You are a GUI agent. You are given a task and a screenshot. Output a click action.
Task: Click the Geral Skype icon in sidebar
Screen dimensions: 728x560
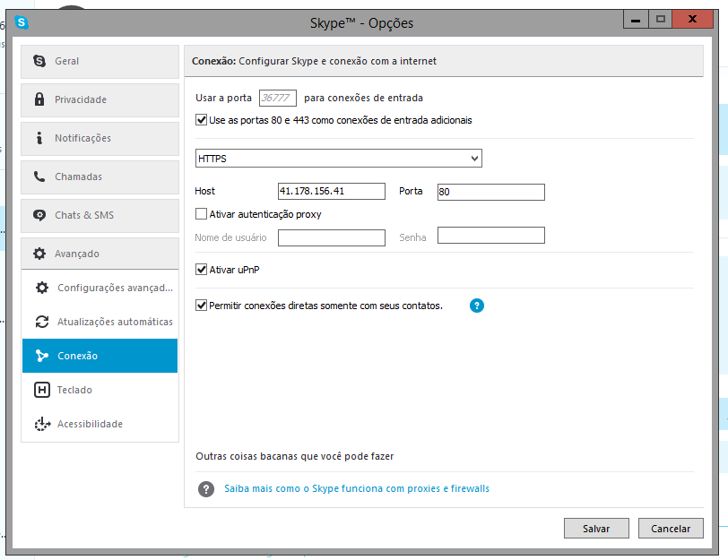39,61
